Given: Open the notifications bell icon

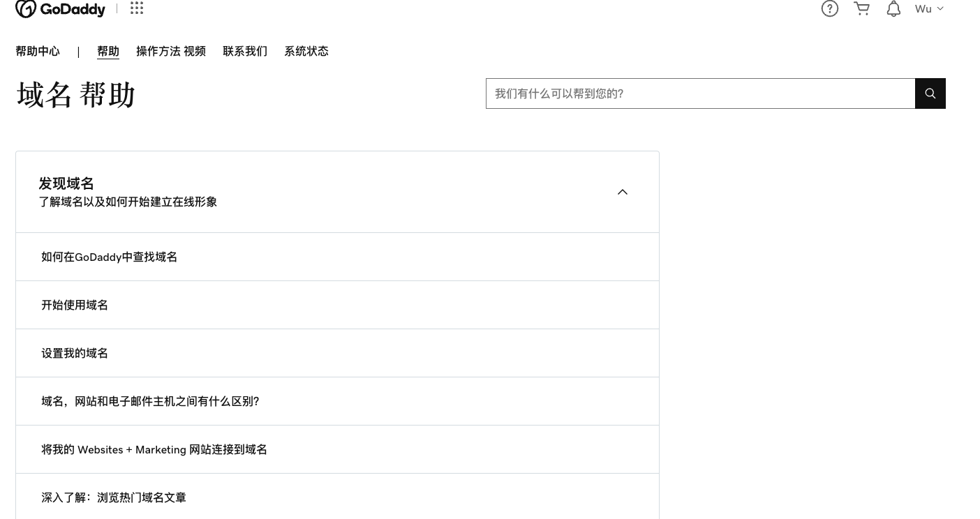Looking at the screenshot, I should (x=893, y=9).
